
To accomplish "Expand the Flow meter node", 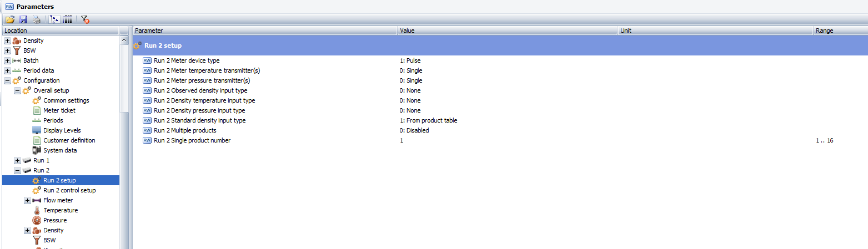I will point(27,200).
